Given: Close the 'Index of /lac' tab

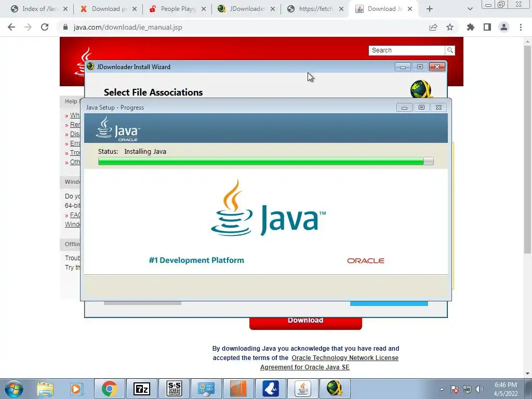Looking at the screenshot, I should [x=65, y=9].
